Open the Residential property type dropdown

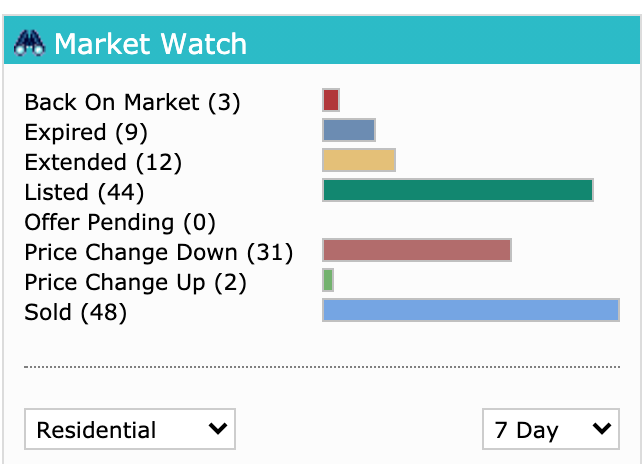130,429
